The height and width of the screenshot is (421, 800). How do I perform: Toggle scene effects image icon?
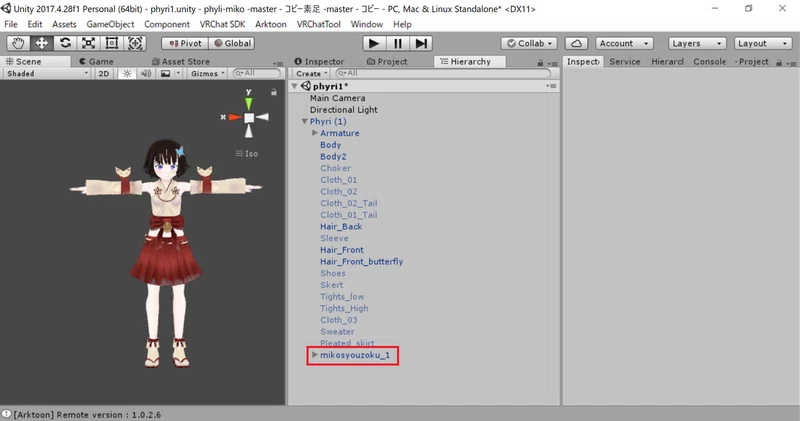coord(165,73)
